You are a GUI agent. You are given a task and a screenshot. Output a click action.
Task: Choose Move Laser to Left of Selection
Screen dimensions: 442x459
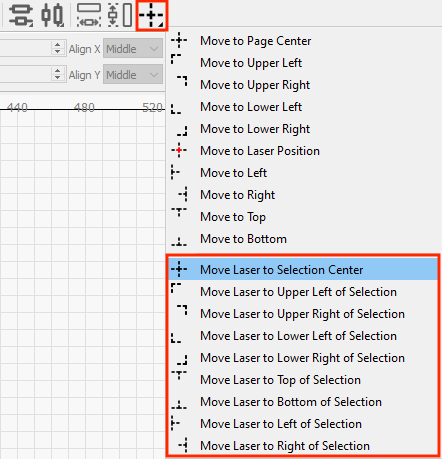coord(303,424)
